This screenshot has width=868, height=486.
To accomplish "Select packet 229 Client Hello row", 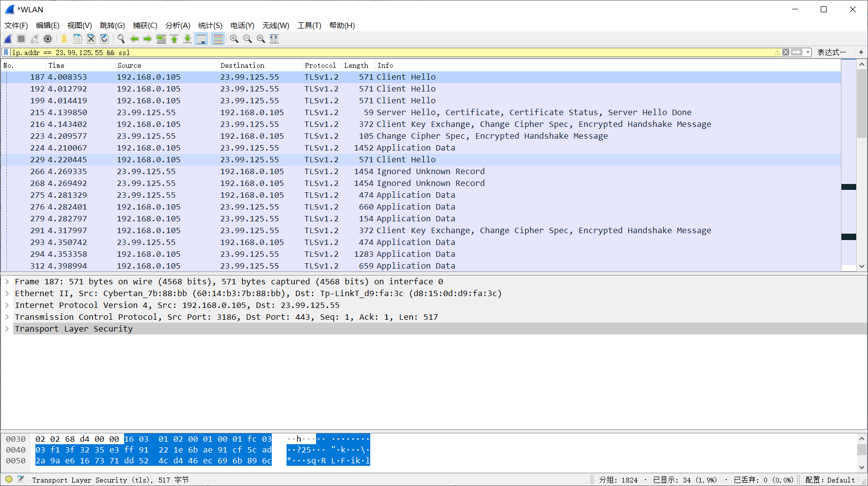I will 421,159.
